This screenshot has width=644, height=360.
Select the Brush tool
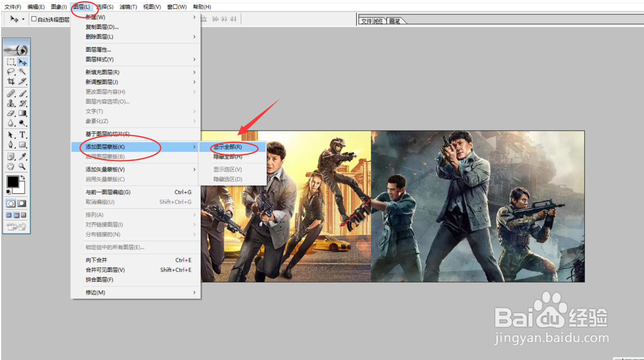coord(22,94)
